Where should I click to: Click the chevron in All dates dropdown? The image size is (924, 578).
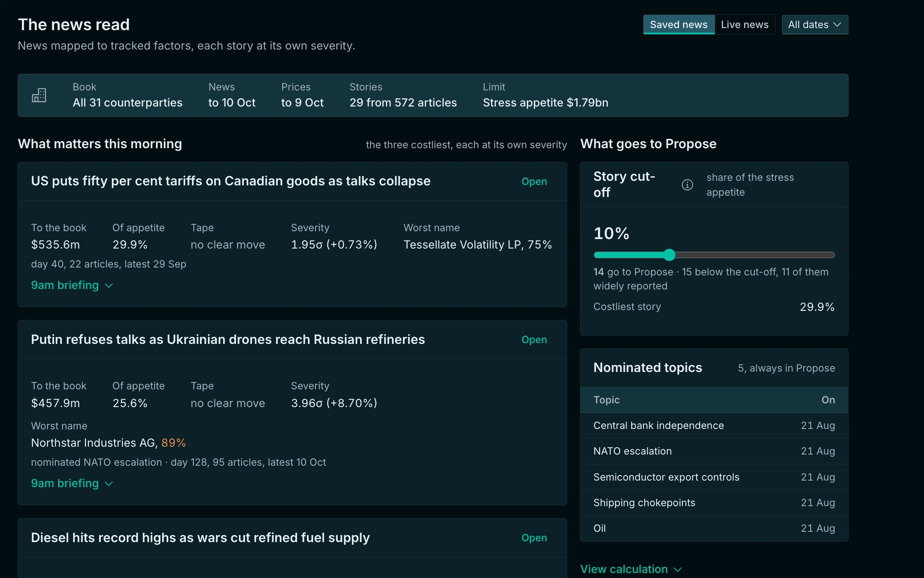[x=837, y=25]
